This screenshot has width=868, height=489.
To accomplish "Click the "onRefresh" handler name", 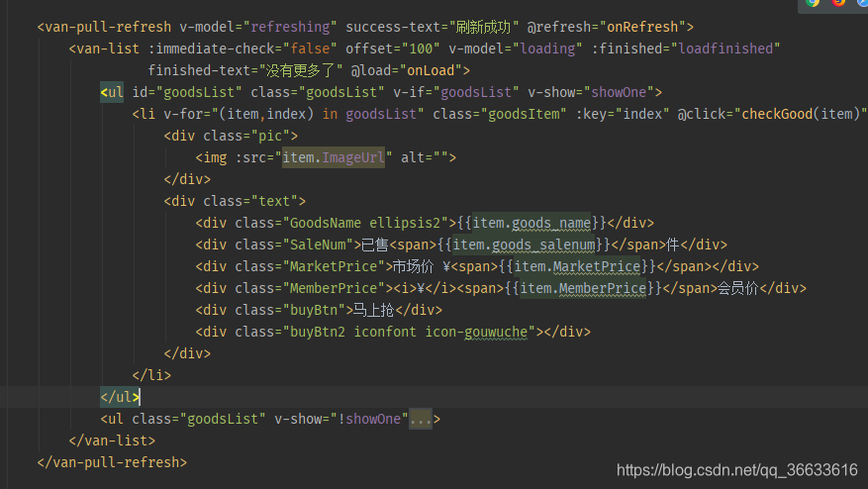I will click(x=642, y=27).
